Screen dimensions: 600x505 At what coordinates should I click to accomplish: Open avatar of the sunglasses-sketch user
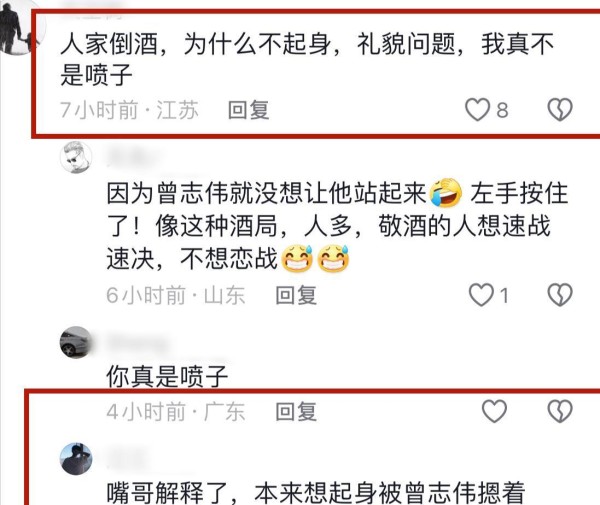pyautogui.click(x=76, y=157)
